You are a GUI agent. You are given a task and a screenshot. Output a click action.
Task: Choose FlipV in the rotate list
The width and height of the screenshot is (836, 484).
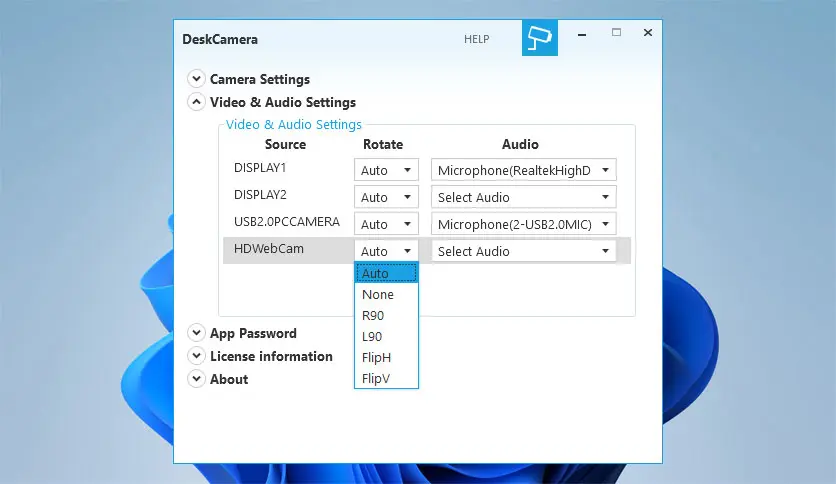point(386,378)
